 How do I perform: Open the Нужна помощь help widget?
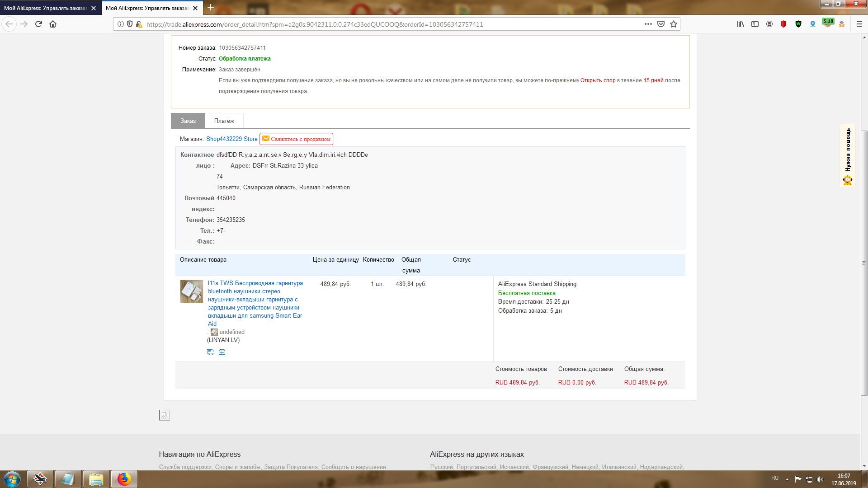[848, 156]
